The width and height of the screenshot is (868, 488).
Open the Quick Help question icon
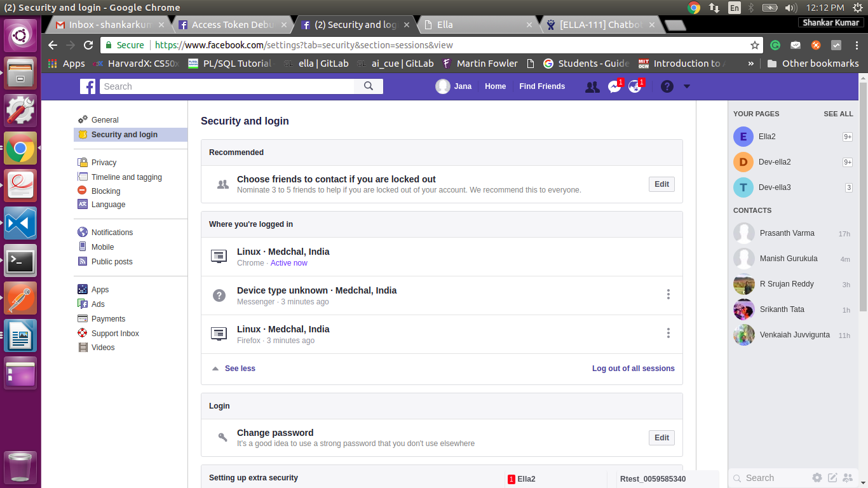point(667,86)
